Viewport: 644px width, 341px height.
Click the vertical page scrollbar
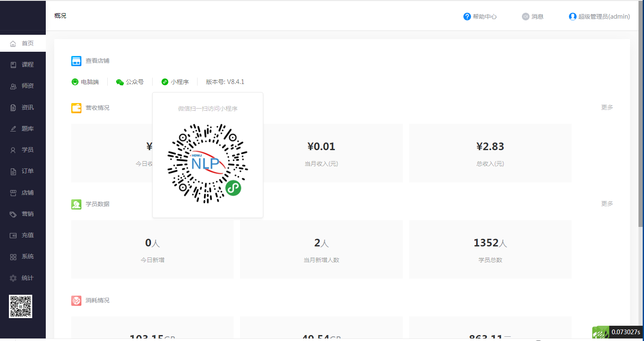pyautogui.click(x=641, y=114)
